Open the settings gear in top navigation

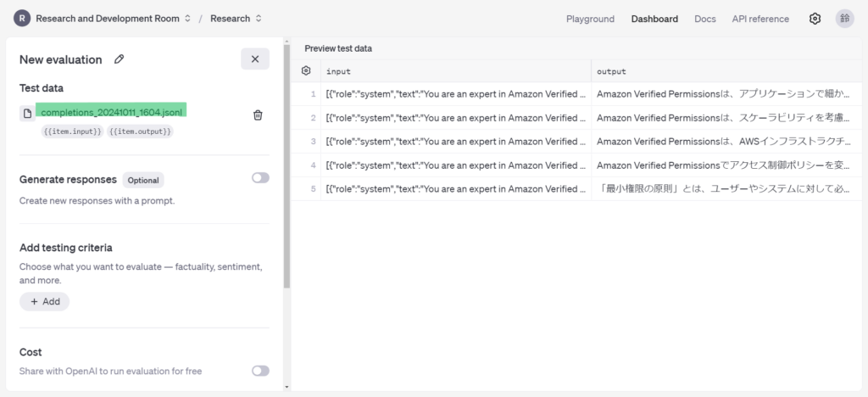click(x=815, y=19)
